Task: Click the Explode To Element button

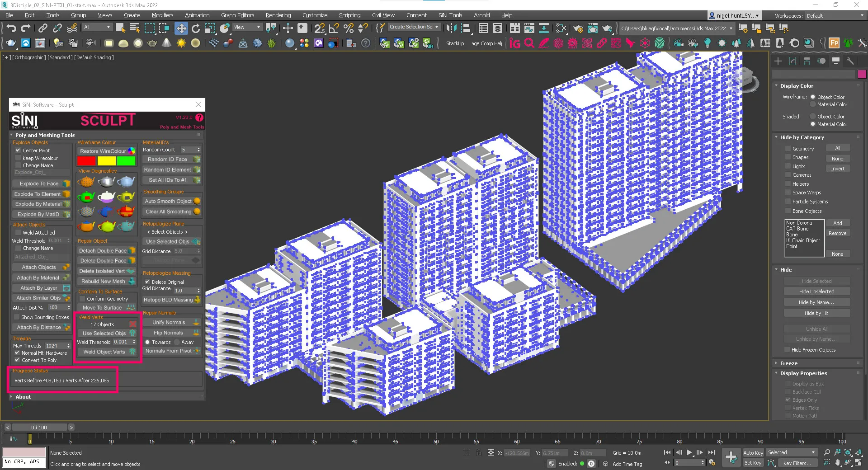Action: click(41, 194)
